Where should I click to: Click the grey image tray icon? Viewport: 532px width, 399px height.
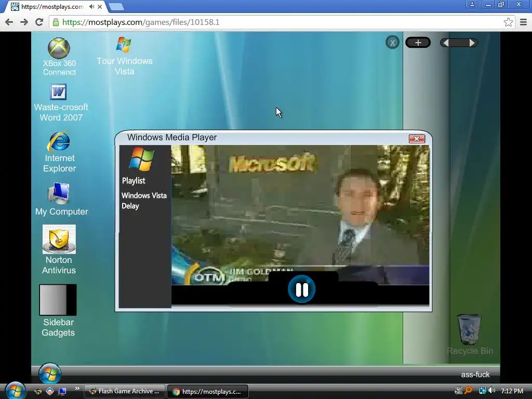click(458, 391)
